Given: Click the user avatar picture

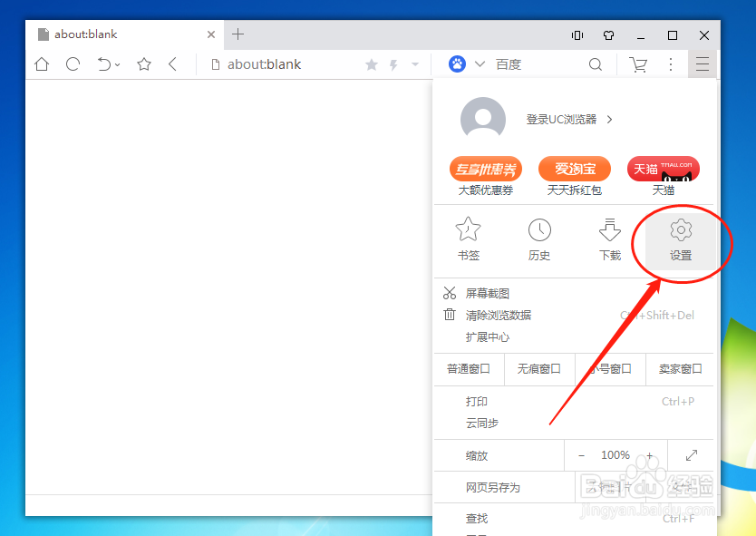Looking at the screenshot, I should pyautogui.click(x=482, y=119).
